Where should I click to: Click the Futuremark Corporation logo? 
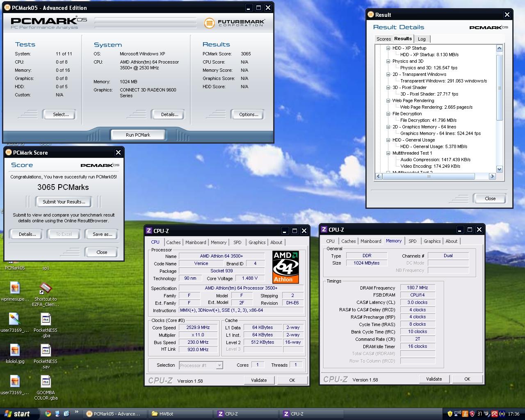click(234, 23)
